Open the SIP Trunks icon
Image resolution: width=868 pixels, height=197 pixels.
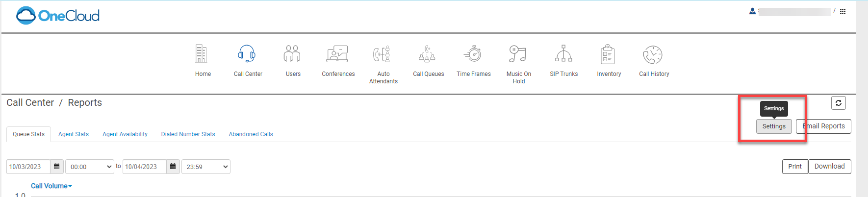coord(563,54)
